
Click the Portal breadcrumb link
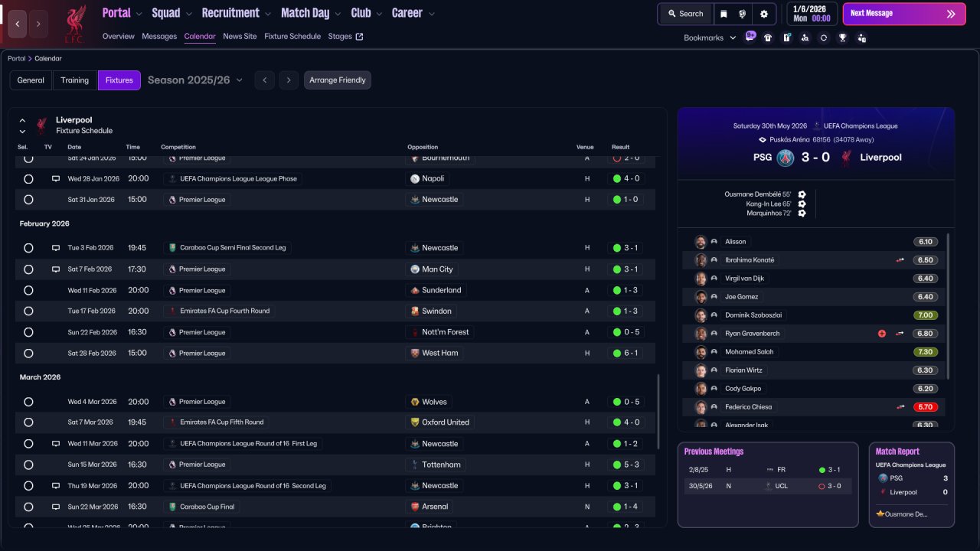[x=16, y=59]
